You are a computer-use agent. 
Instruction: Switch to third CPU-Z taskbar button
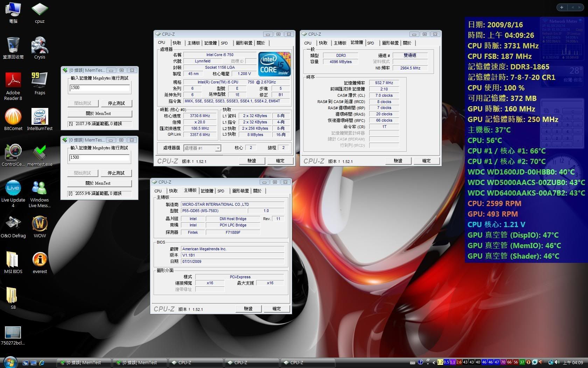[308, 363]
